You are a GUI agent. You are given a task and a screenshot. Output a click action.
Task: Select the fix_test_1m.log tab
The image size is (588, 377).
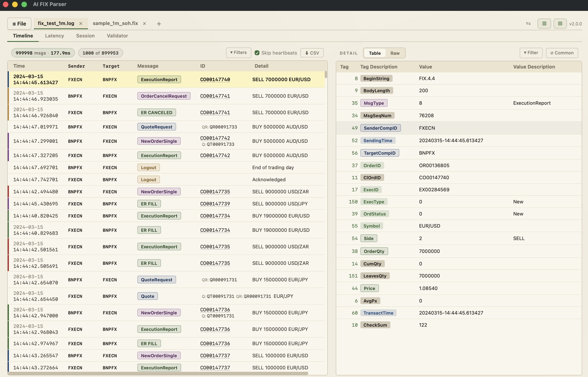(56, 23)
